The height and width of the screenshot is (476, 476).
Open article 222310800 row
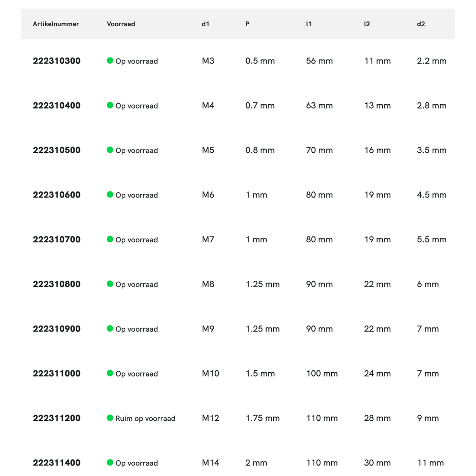click(57, 284)
